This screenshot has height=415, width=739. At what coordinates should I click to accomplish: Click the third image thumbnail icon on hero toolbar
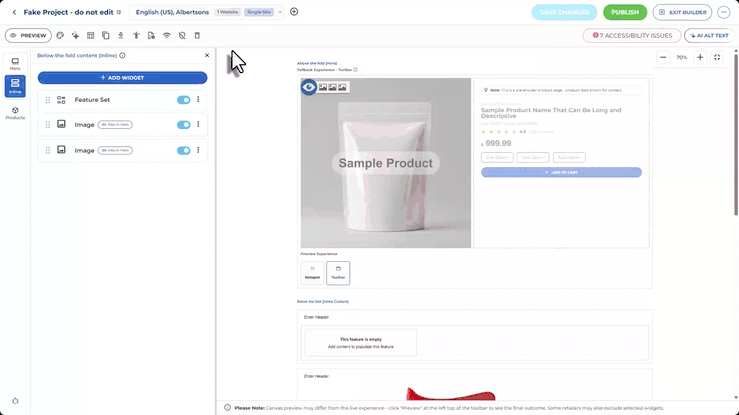pos(342,87)
